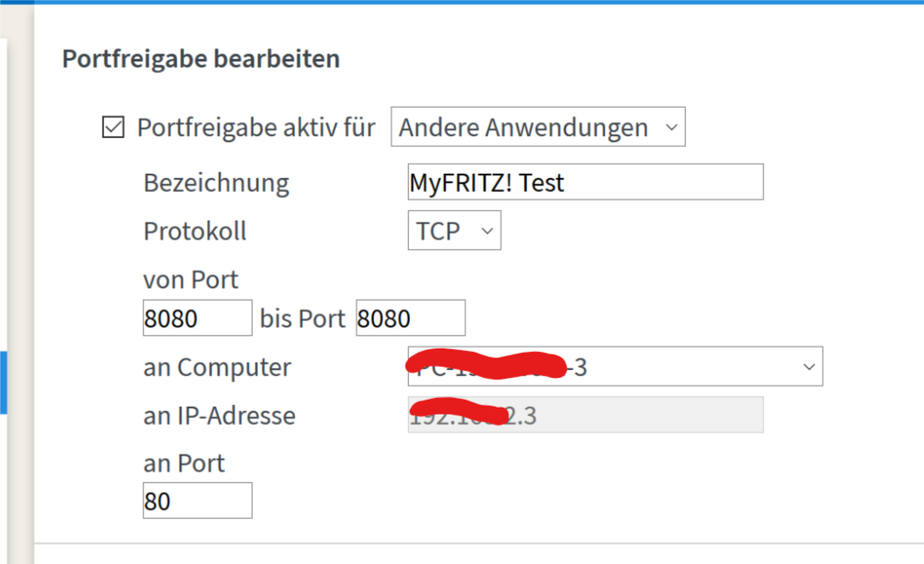The width and height of the screenshot is (924, 564).
Task: Click the Bezeichnung label
Action: point(216,182)
